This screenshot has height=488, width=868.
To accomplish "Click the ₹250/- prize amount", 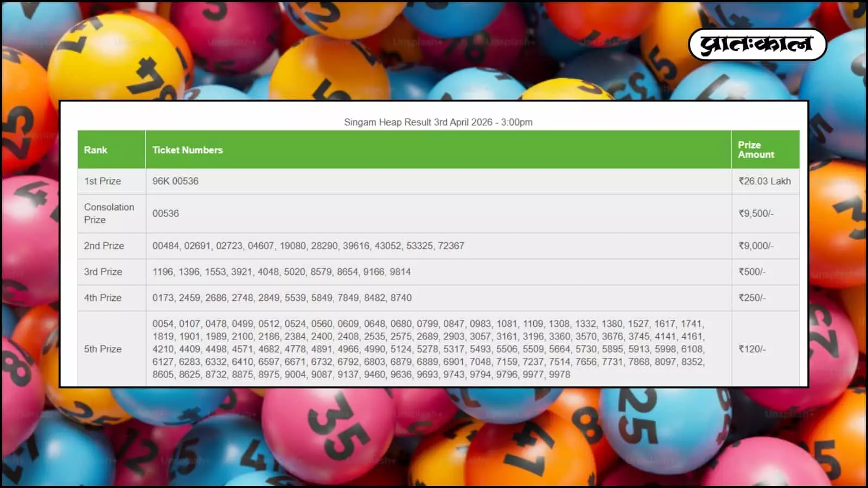I will (x=752, y=298).
